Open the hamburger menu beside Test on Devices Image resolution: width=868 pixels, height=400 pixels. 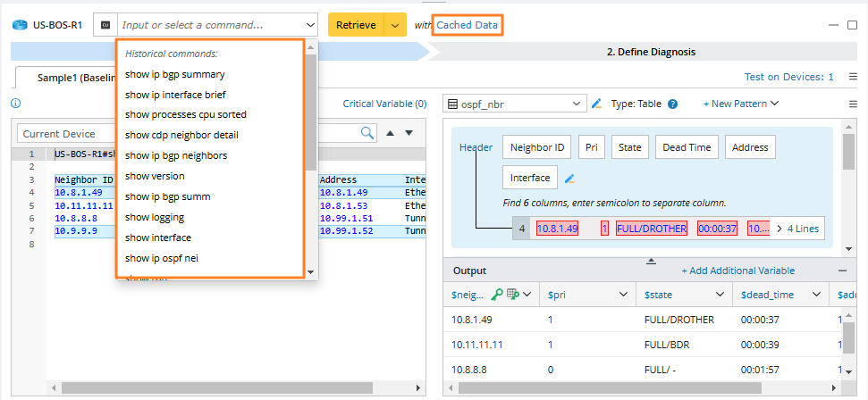point(853,77)
